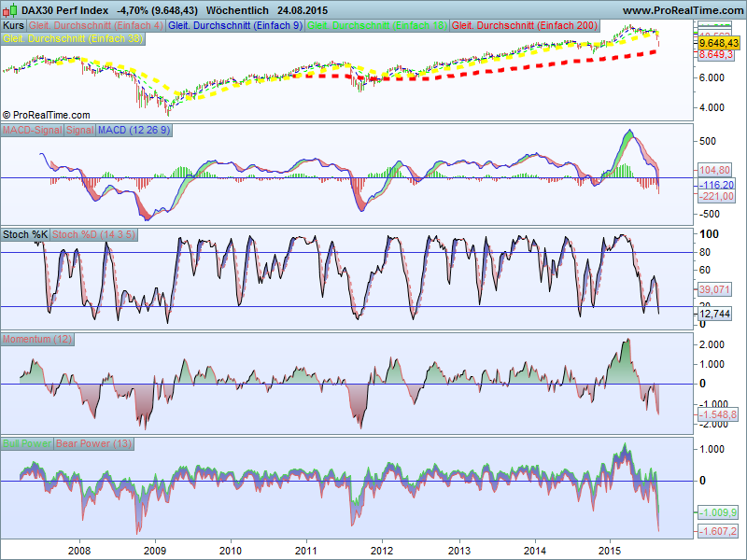747x560 pixels.
Task: Click the 2010 label on time axis
Action: [x=231, y=551]
